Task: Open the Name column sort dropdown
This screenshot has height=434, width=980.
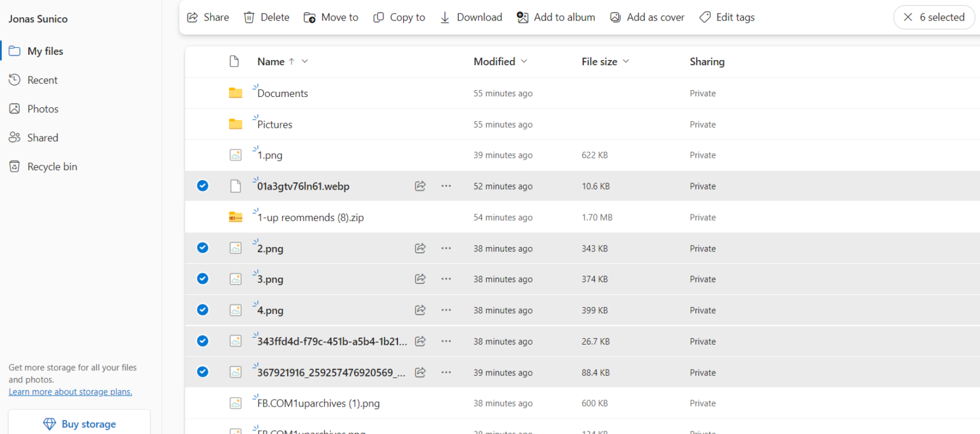Action: (x=305, y=61)
